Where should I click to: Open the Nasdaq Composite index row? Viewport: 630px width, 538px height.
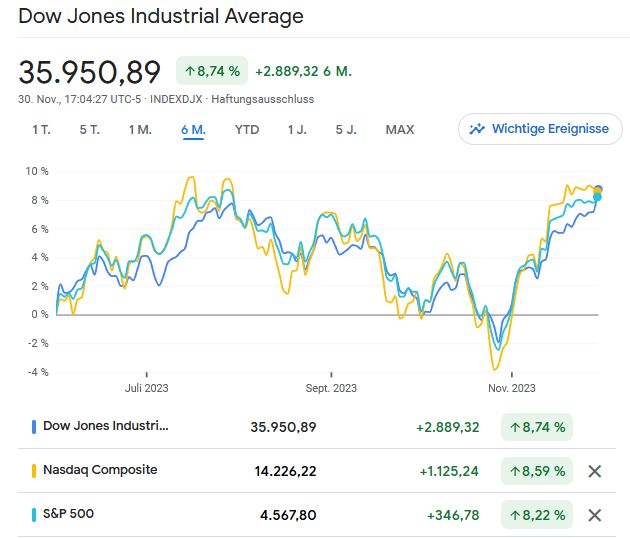point(100,470)
